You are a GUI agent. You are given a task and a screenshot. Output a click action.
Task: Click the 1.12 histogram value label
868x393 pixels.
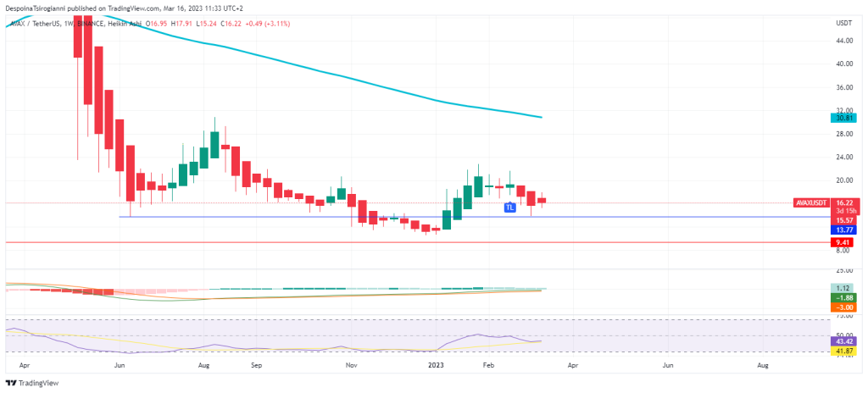(843, 288)
